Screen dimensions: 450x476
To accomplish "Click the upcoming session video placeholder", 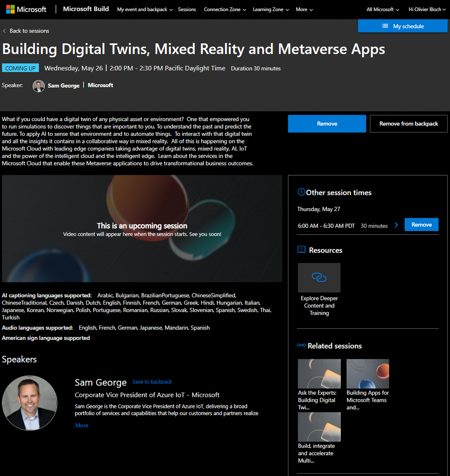I will click(142, 229).
